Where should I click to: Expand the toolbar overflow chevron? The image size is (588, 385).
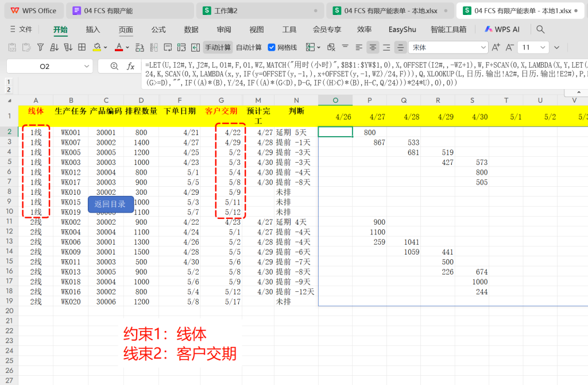[x=557, y=48]
